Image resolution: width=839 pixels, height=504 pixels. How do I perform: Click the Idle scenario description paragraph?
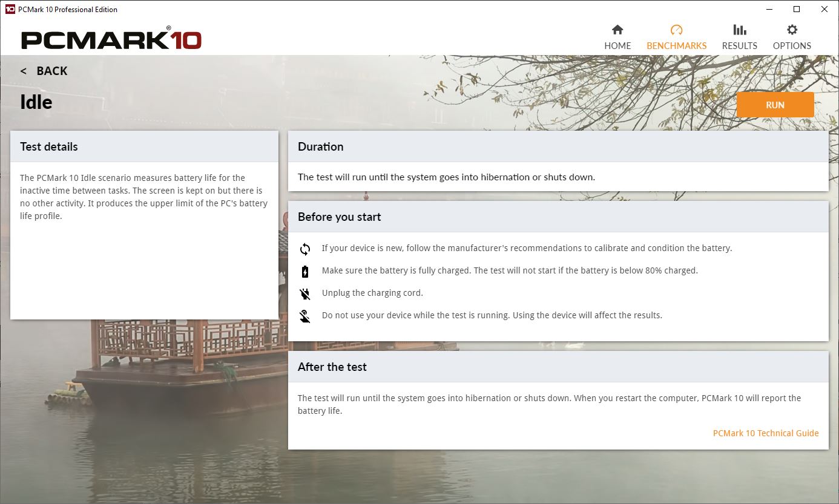(144, 197)
